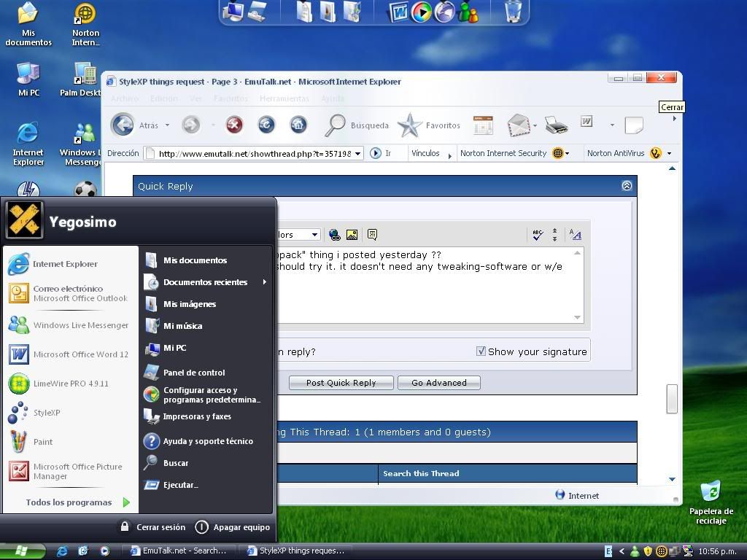Open Paint from the Start menu
This screenshot has width=747, height=560.
pos(31,441)
